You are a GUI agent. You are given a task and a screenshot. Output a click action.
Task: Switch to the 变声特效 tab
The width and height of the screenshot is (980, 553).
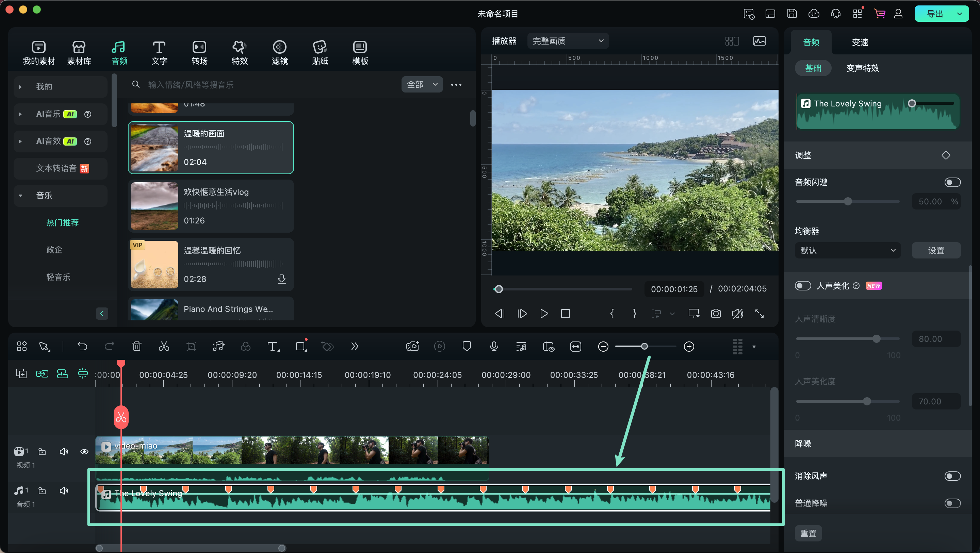pos(863,68)
